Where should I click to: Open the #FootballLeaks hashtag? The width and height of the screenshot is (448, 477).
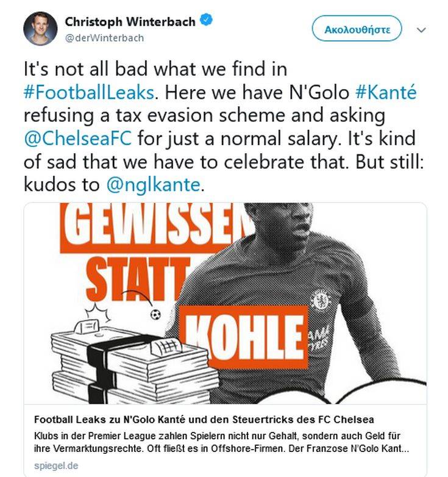pos(90,95)
